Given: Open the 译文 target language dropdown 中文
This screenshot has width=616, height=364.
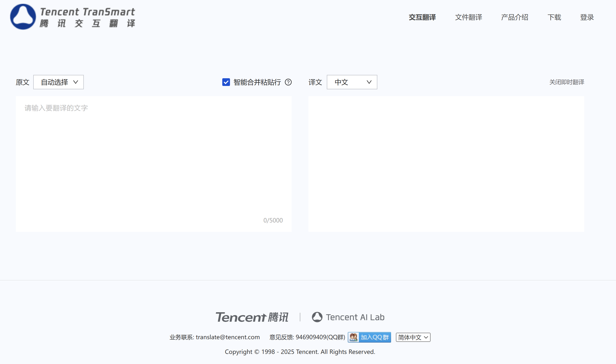Looking at the screenshot, I should [352, 82].
